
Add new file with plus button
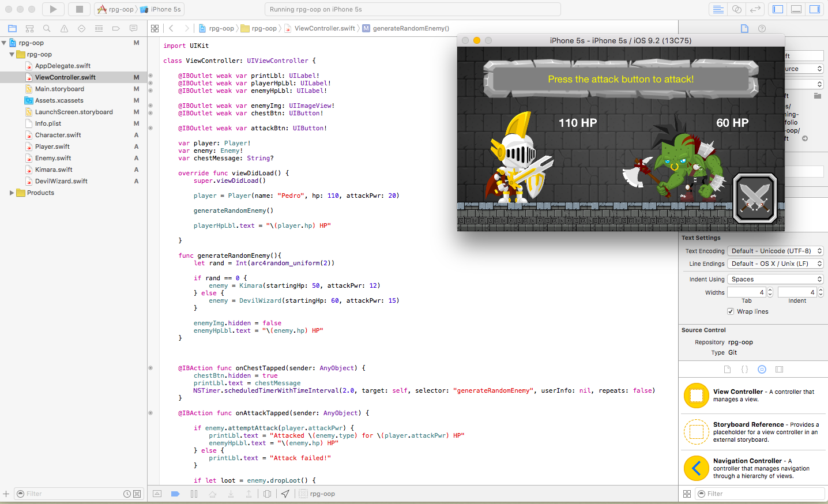click(x=6, y=494)
